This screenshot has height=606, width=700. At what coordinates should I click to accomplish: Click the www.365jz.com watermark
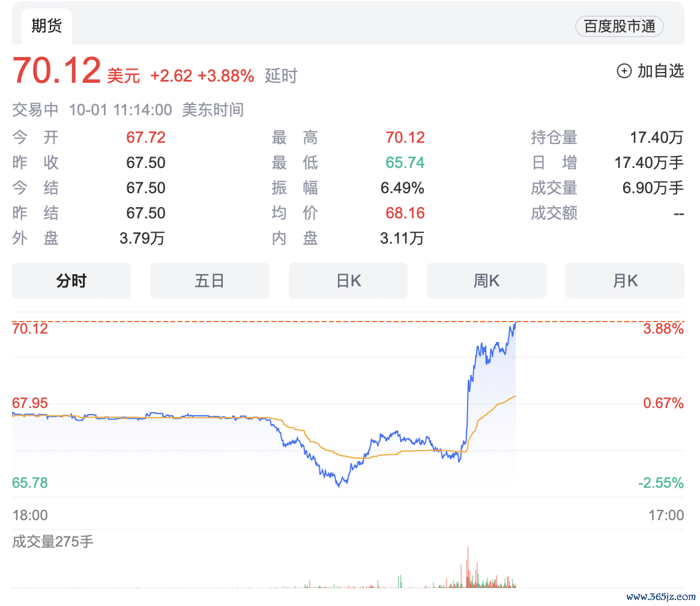point(660,597)
